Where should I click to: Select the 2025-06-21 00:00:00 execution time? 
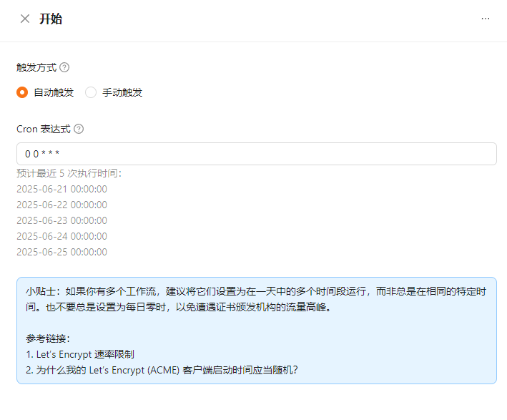tap(61, 189)
